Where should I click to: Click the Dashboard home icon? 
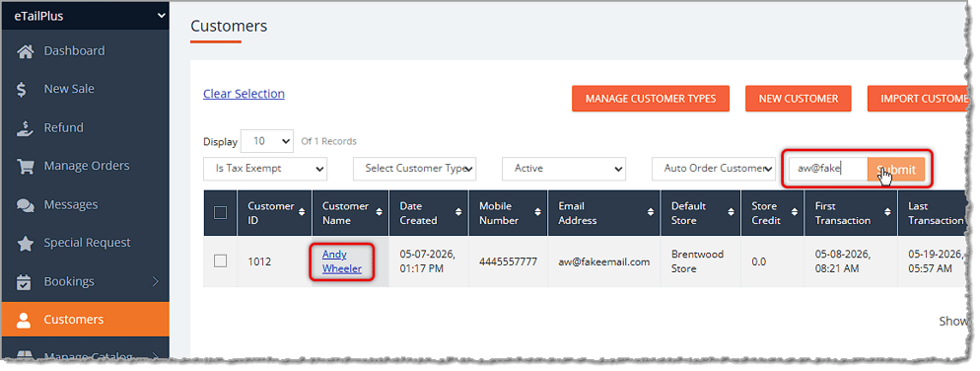(25, 51)
